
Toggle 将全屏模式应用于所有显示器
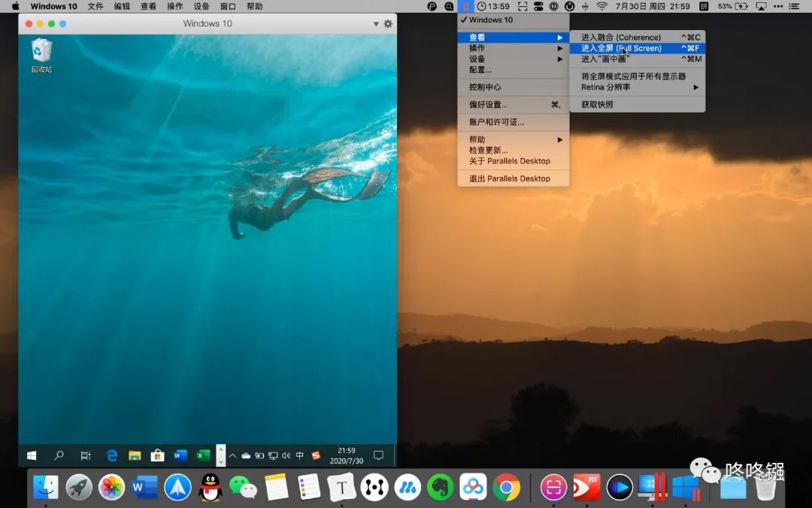[x=638, y=76]
